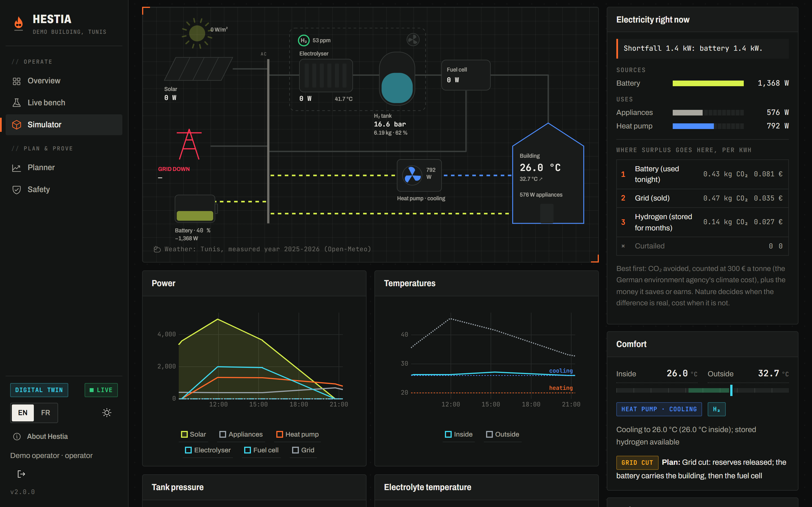Click the electrolyser ventilation fan icon
This screenshot has height=507, width=812.
pyautogui.click(x=413, y=39)
